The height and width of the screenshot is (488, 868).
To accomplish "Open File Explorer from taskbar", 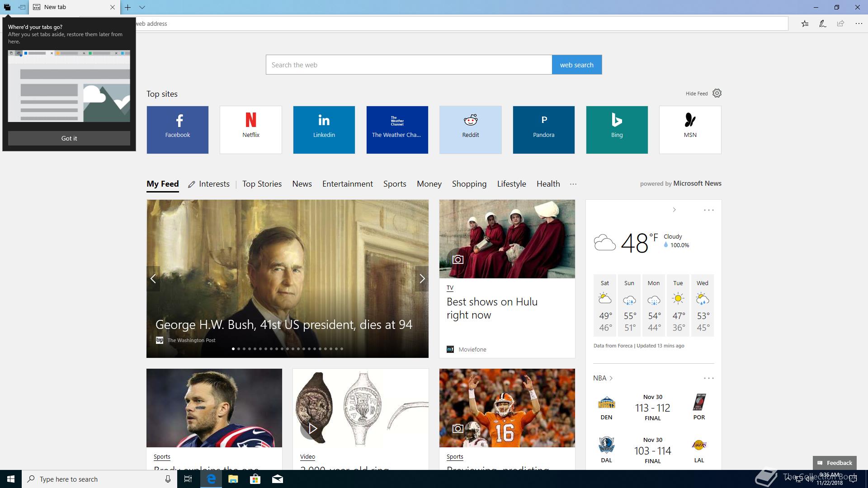I will pyautogui.click(x=233, y=479).
